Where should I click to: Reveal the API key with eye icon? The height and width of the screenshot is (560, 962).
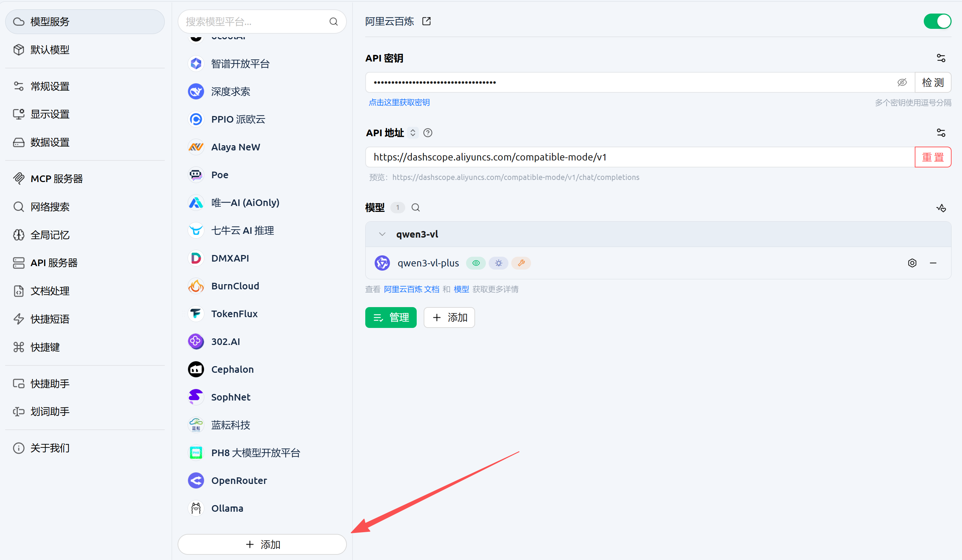[902, 82]
